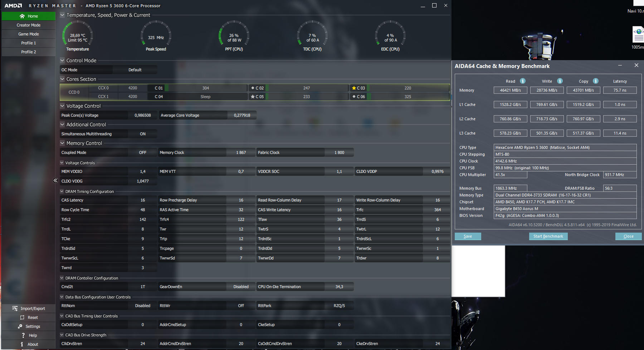Click the silver star on core C 05
Image resolution: width=644 pixels, height=350 pixels.
point(253,97)
